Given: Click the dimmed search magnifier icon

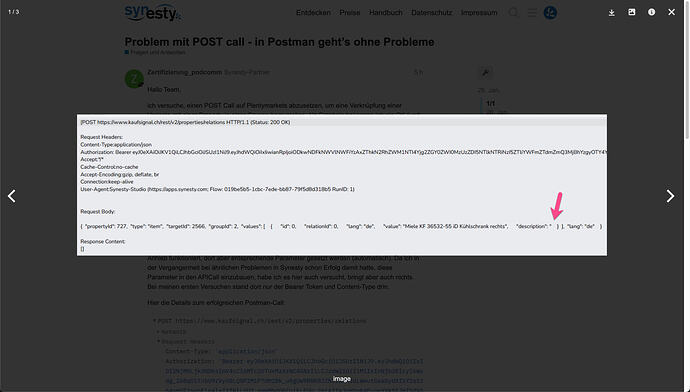Looking at the screenshot, I should click(x=513, y=13).
